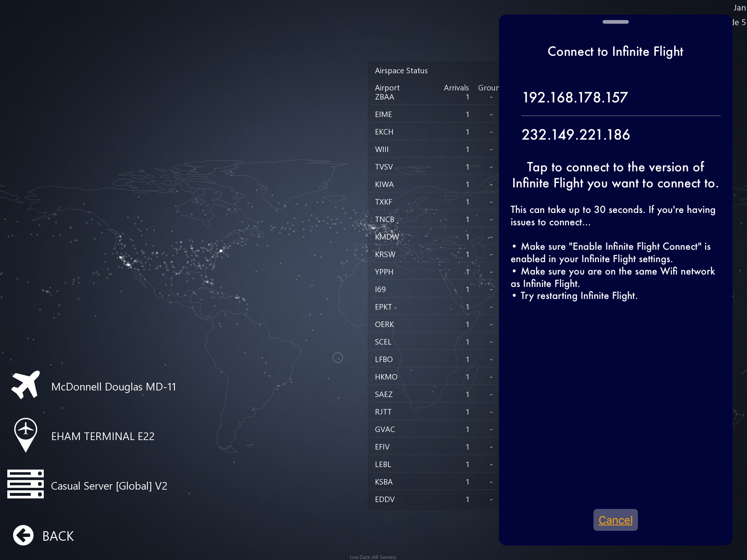Click the BACK label
Viewport: 747px width, 560px height.
(58, 536)
